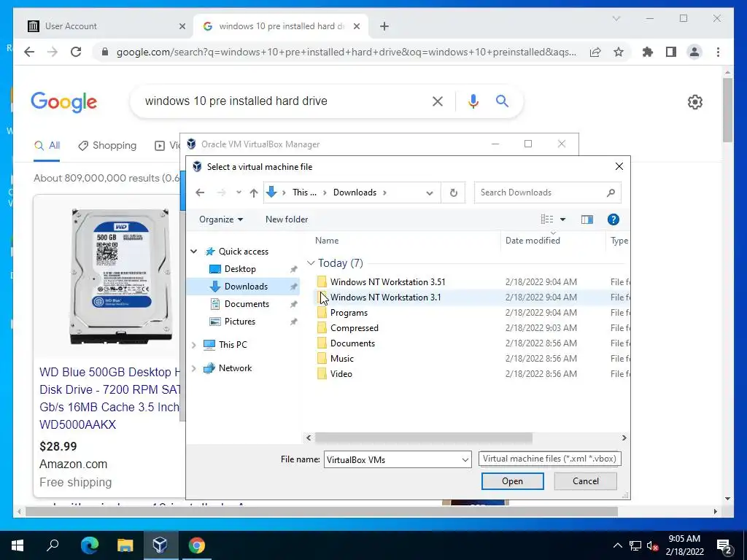Click the Cancel button
This screenshot has height=560, width=747.
(586, 481)
